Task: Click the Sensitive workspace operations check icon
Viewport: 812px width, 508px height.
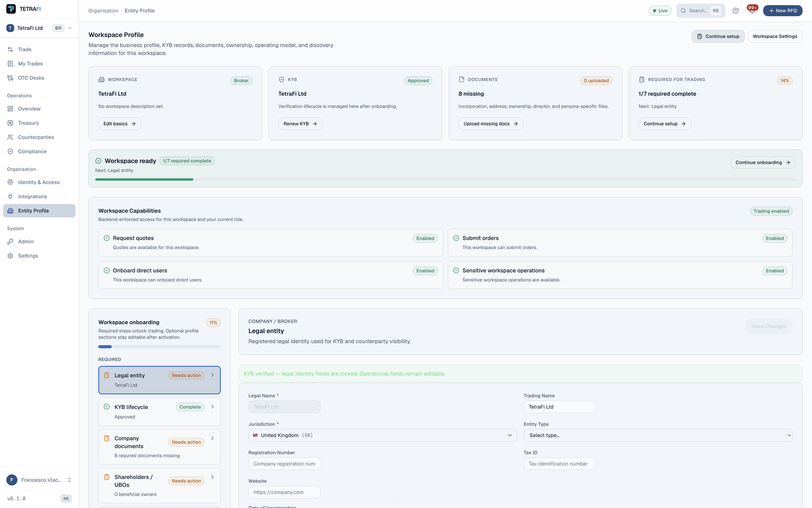Action: (456, 271)
